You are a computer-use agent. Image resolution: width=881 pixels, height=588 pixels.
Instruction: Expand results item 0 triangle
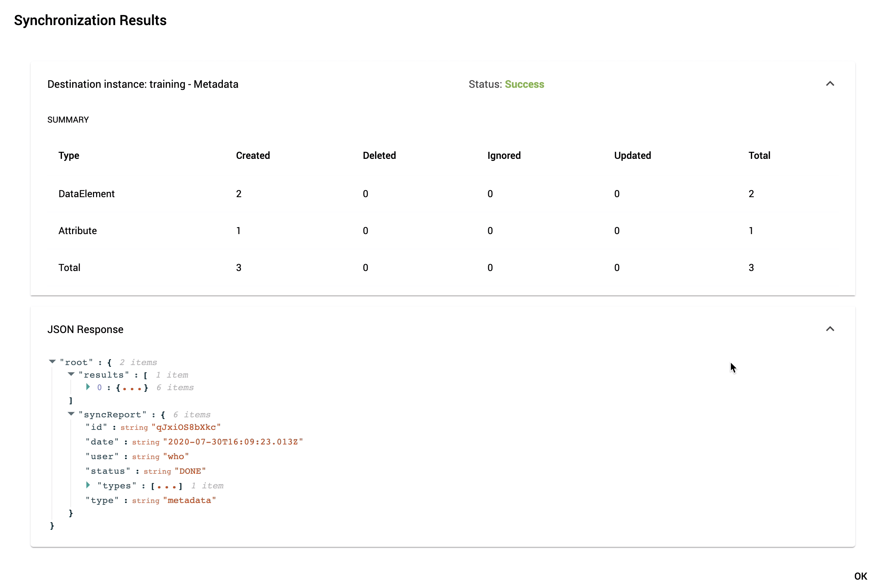[x=88, y=387]
